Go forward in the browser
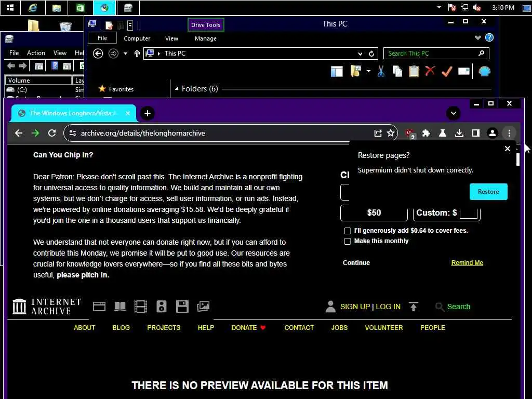This screenshot has height=399, width=532. (x=35, y=133)
